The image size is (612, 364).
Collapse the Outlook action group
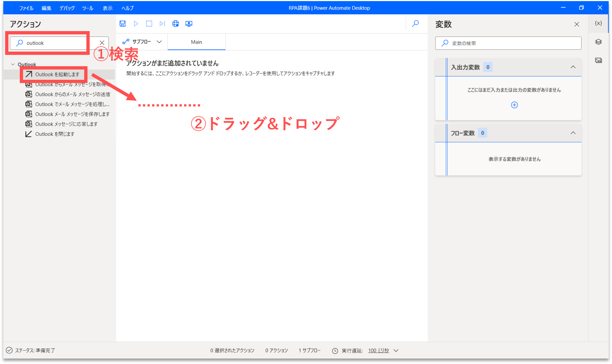tap(13, 64)
